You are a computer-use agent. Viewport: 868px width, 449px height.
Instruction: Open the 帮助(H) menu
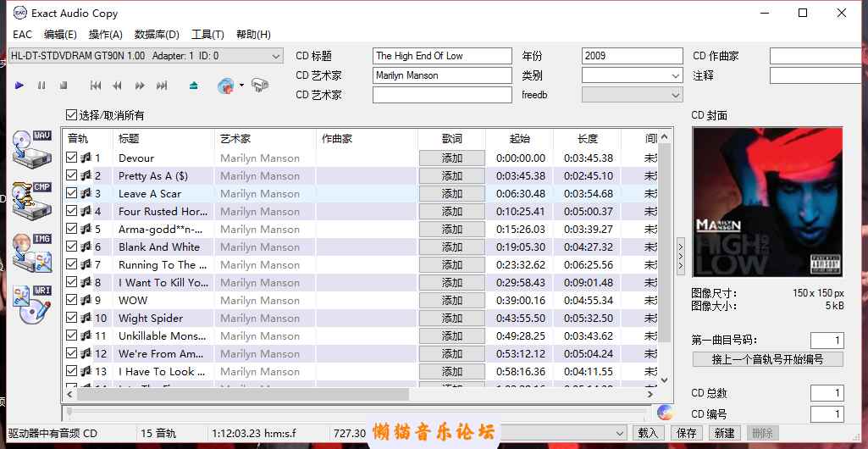pyautogui.click(x=253, y=35)
